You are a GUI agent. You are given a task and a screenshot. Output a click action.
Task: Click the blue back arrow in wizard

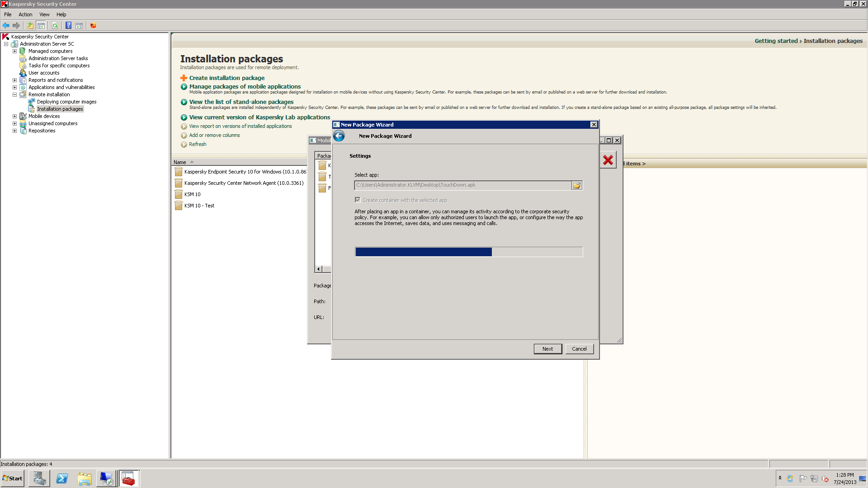339,136
